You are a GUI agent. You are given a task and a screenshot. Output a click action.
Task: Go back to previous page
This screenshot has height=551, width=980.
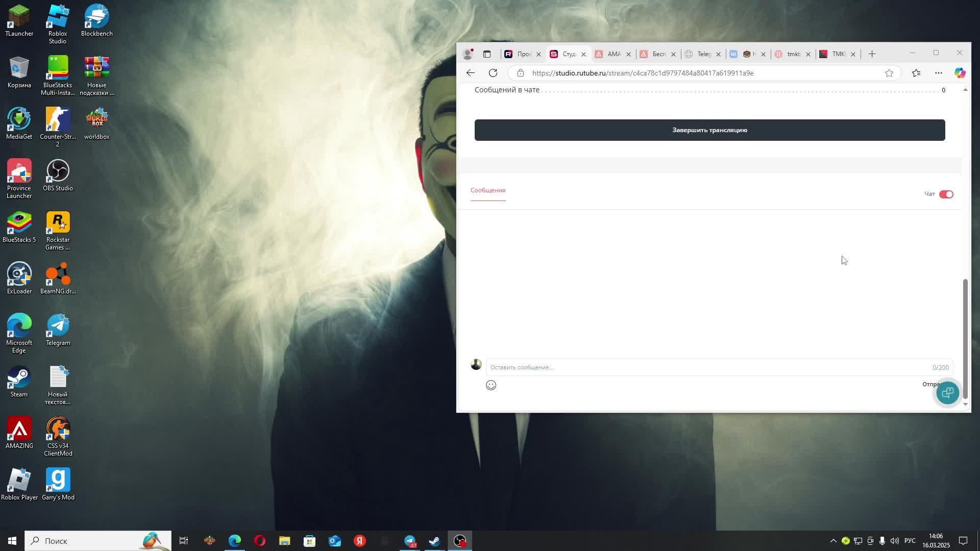pos(470,73)
